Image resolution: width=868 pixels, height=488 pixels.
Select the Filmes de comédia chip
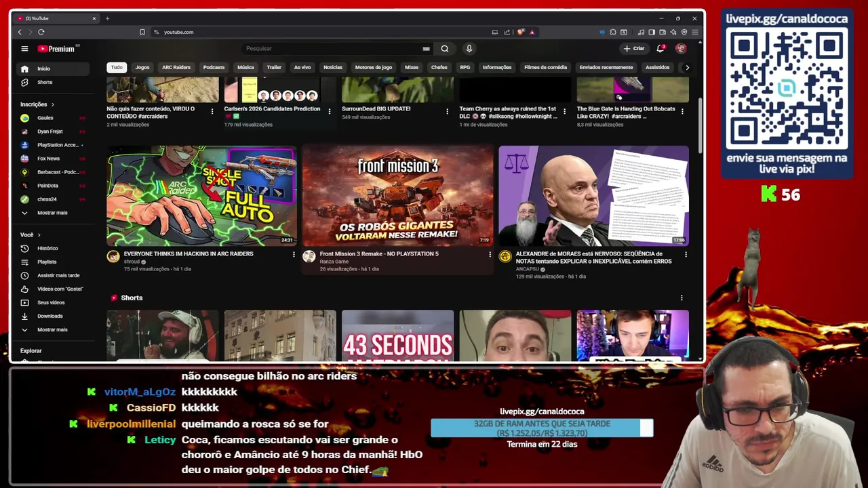(545, 67)
